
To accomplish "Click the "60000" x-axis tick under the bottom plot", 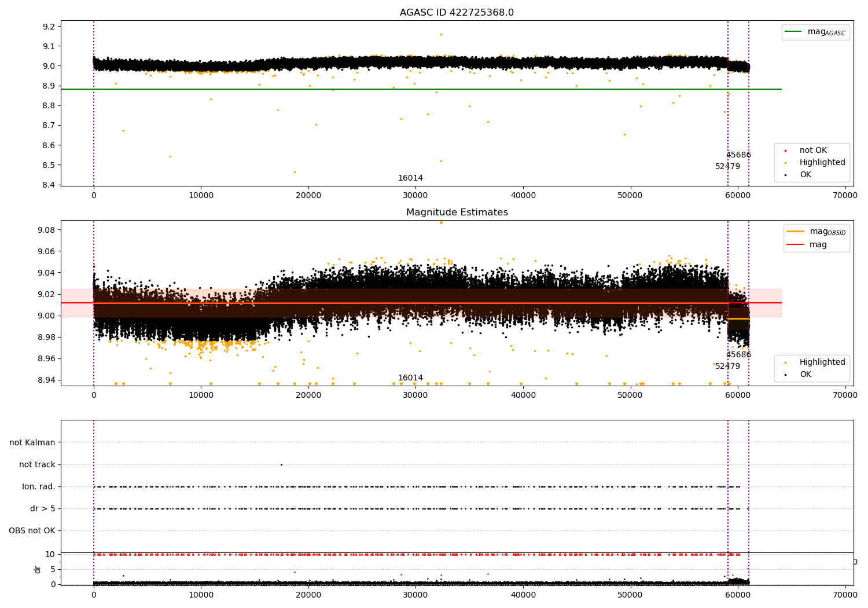I will (738, 595).
